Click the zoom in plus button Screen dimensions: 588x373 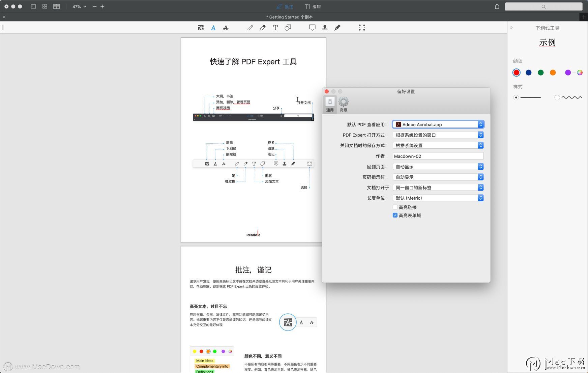coord(102,6)
